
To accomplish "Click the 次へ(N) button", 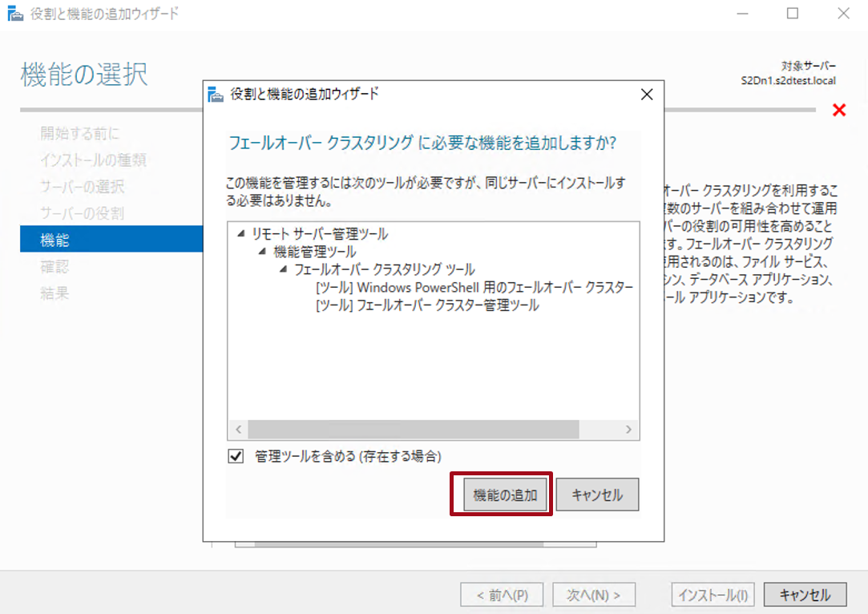I will pos(592,594).
